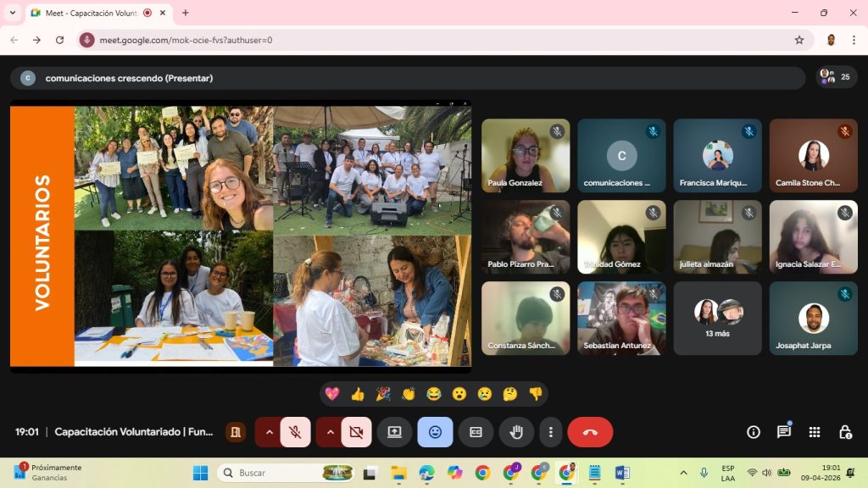868x488 pixels.
Task: Open the chat panel
Action: click(x=784, y=432)
